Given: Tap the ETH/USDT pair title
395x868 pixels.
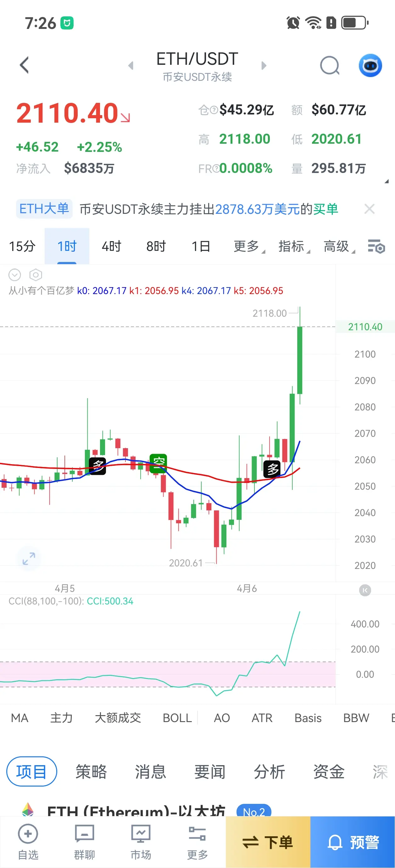Looking at the screenshot, I should 197,59.
